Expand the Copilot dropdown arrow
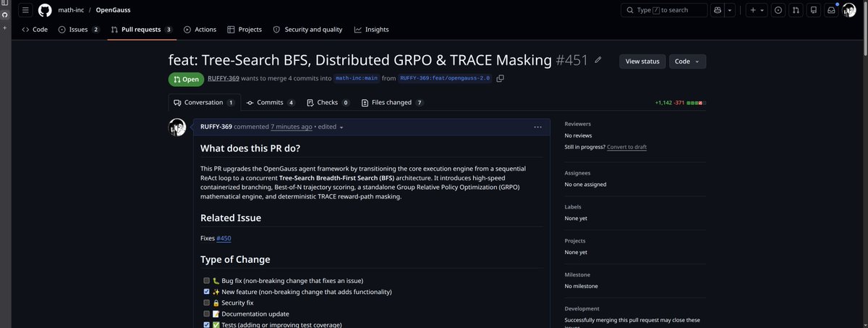 pos(730,10)
